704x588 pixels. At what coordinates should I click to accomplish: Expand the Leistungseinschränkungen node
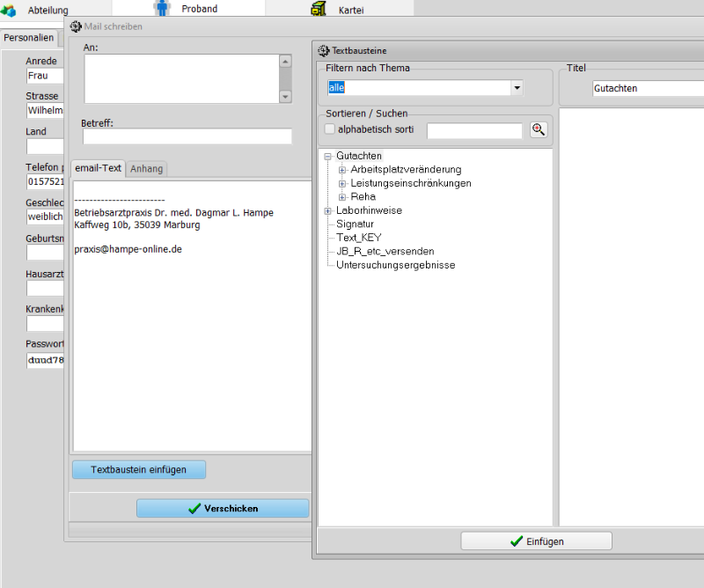(x=342, y=183)
